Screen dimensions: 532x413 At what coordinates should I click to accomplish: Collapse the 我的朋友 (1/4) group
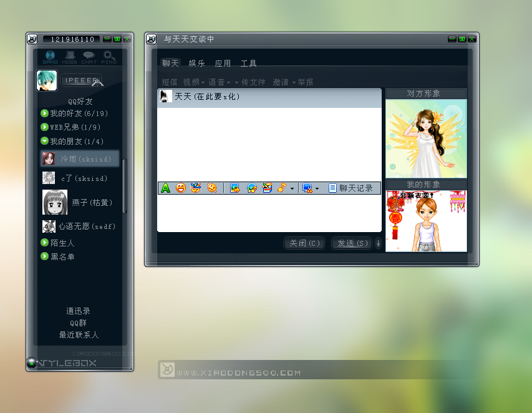[44, 140]
